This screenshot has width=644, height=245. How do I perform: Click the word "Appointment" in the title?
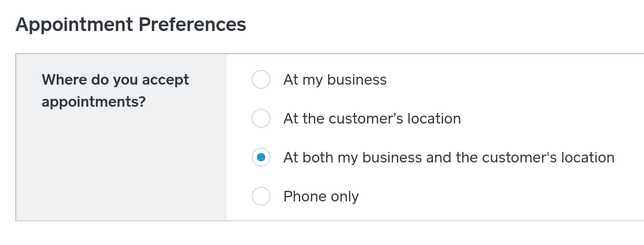(x=74, y=25)
